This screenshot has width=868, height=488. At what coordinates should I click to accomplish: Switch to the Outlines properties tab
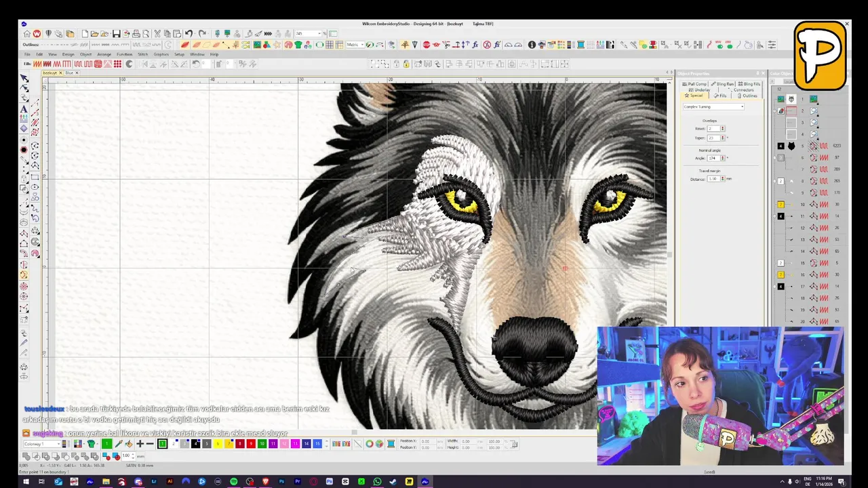click(747, 96)
